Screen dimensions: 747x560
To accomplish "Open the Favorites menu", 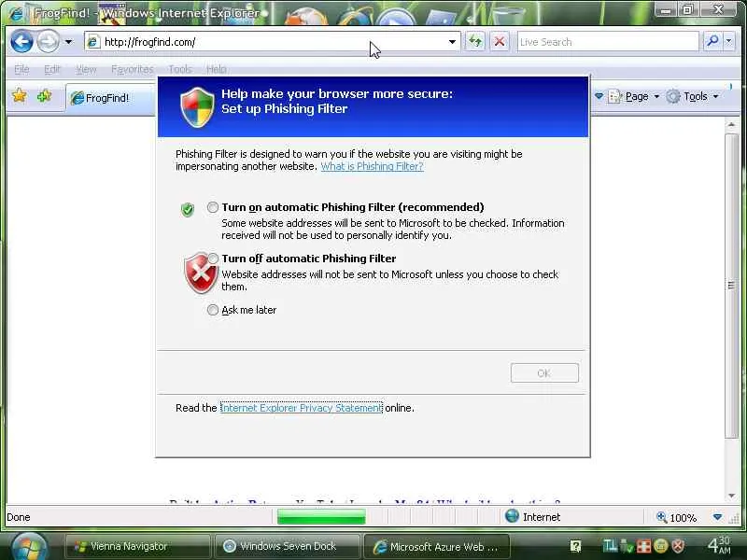I will (133, 69).
